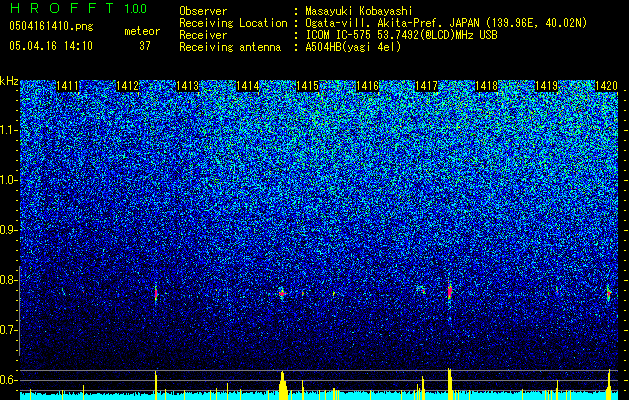Click the 1412 time marker
The width and height of the screenshot is (629, 400).
(x=127, y=86)
